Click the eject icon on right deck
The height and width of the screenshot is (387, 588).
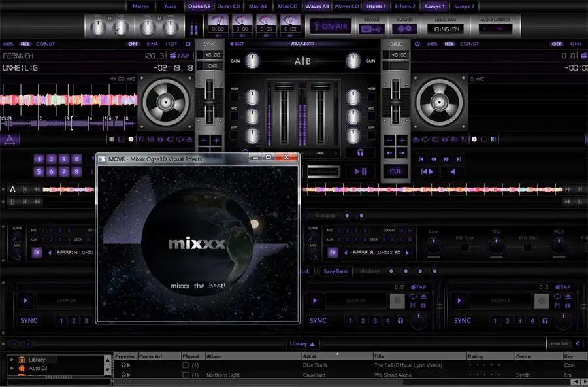click(x=416, y=139)
